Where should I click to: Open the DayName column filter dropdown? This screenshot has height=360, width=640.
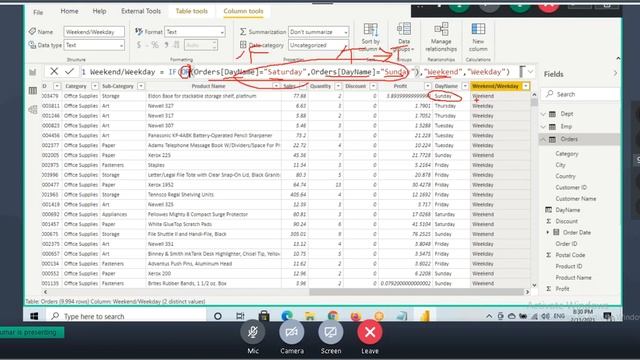pyautogui.click(x=464, y=86)
